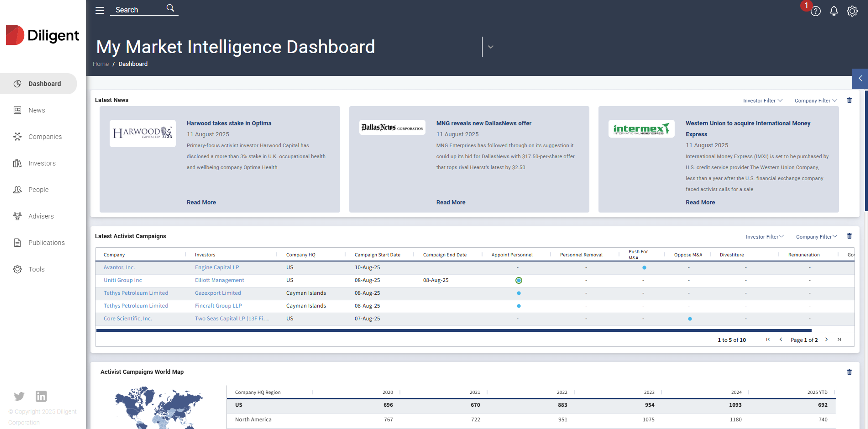Click the Intermex logo thumbnail
Screen dimensions: 868x429
point(642,129)
